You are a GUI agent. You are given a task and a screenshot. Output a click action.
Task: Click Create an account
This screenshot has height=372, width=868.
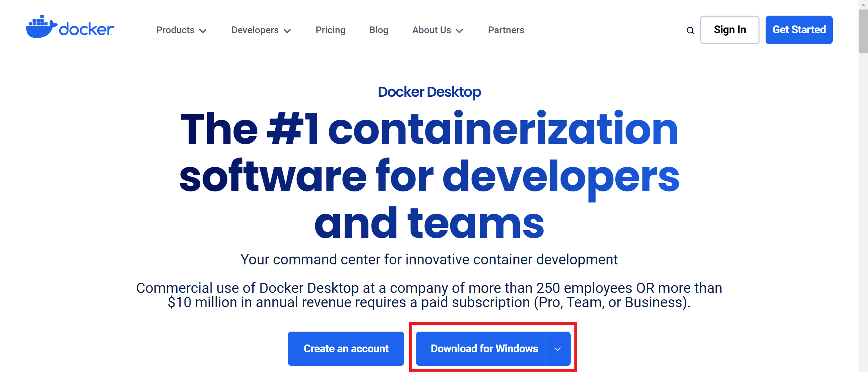tap(346, 348)
